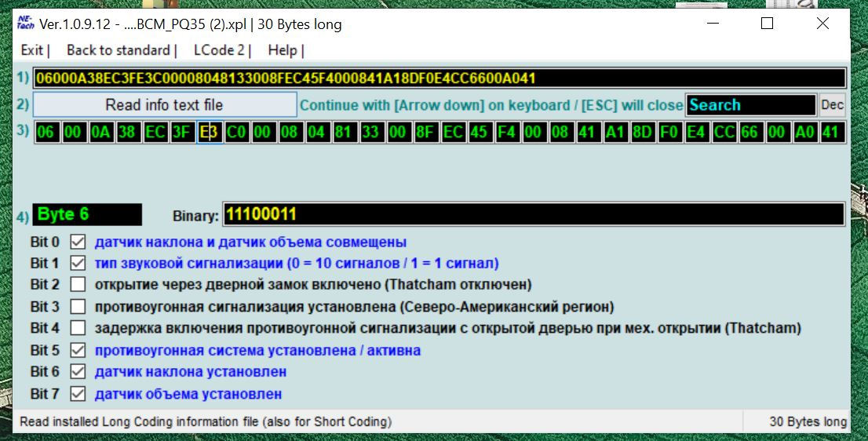Select byte cell with value C0
The width and height of the screenshot is (868, 441).
[x=237, y=133]
